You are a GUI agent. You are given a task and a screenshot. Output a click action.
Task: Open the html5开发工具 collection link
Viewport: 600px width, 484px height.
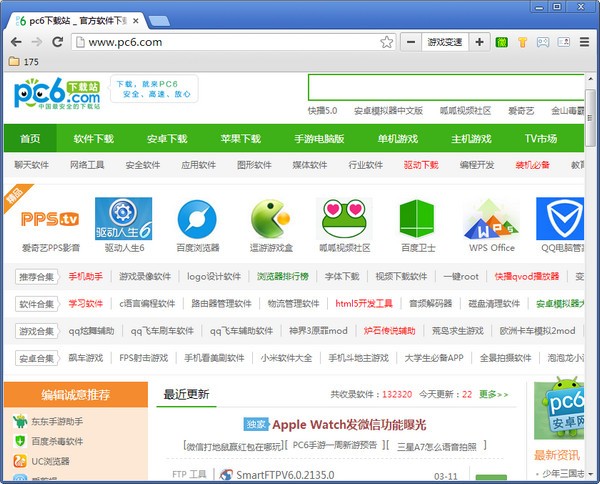tap(364, 304)
